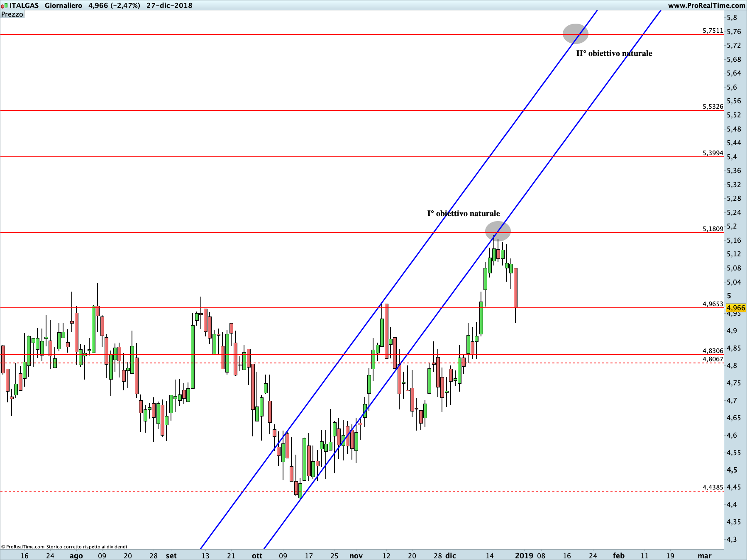Click the 'dic' month label on time axis
The width and height of the screenshot is (747, 560).
tap(451, 556)
